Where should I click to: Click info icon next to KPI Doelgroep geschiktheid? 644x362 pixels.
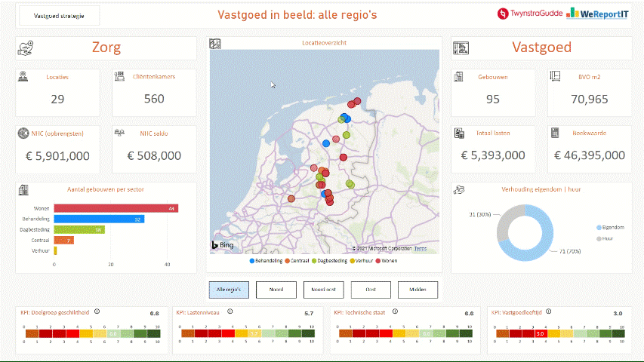97,311
